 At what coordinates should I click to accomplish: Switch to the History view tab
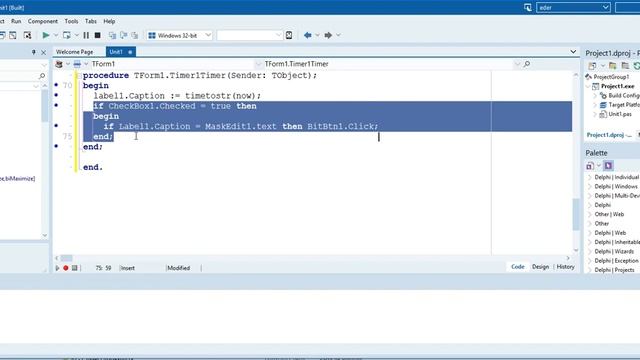click(x=565, y=267)
